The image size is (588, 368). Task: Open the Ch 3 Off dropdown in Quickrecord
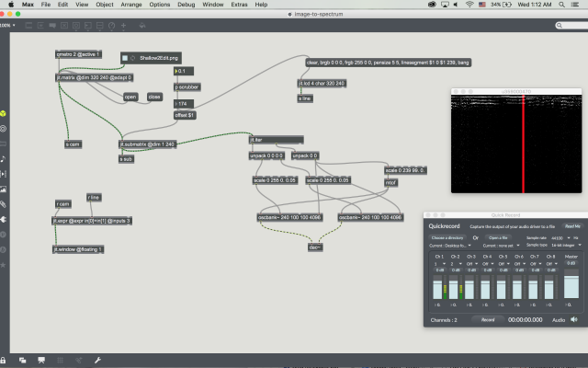click(471, 264)
